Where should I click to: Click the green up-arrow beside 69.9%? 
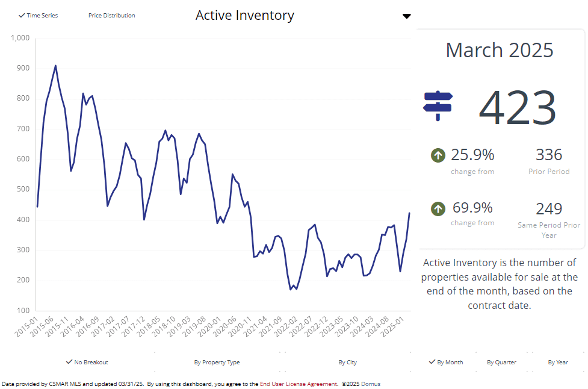point(438,209)
